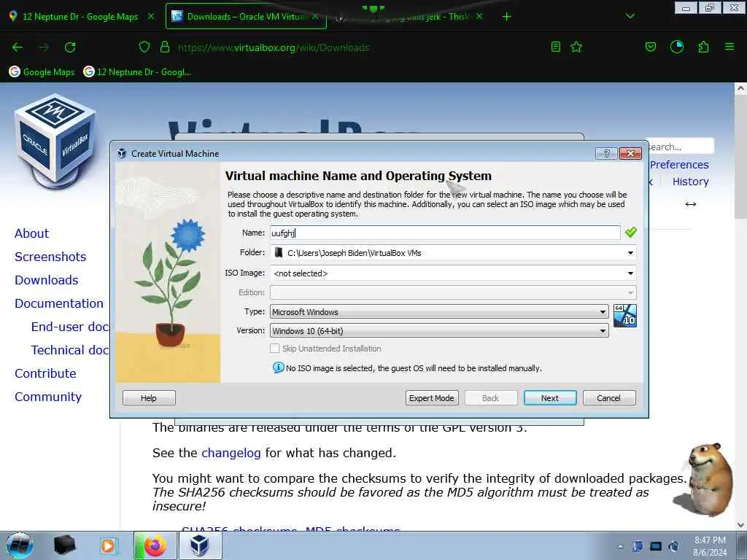Screen dimensions: 747x560
Task: Bookmark this page with star icon
Action: coord(576,47)
